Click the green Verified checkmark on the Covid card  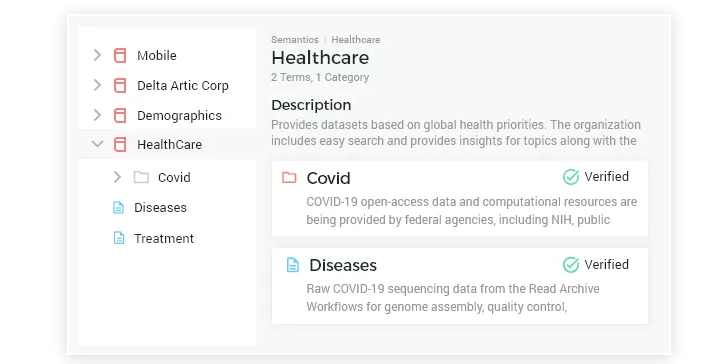(x=571, y=177)
